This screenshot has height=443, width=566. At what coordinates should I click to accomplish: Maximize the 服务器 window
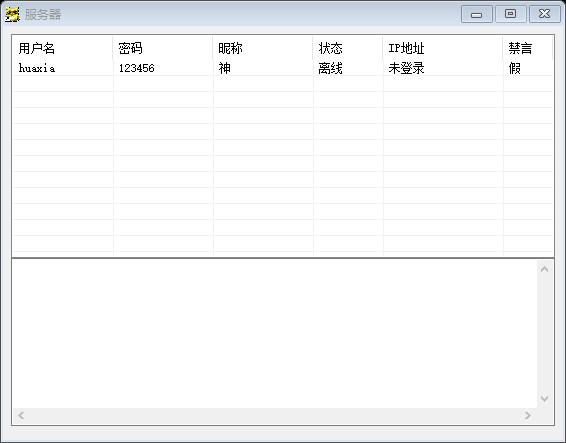[x=510, y=14]
